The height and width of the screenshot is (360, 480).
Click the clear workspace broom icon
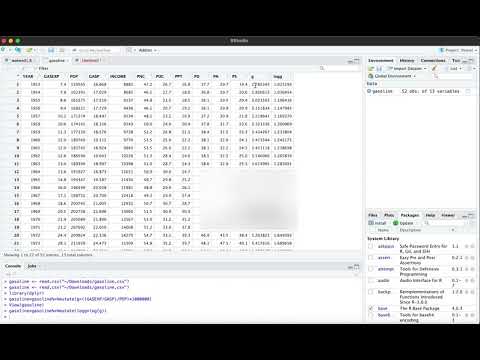pyautogui.click(x=434, y=68)
